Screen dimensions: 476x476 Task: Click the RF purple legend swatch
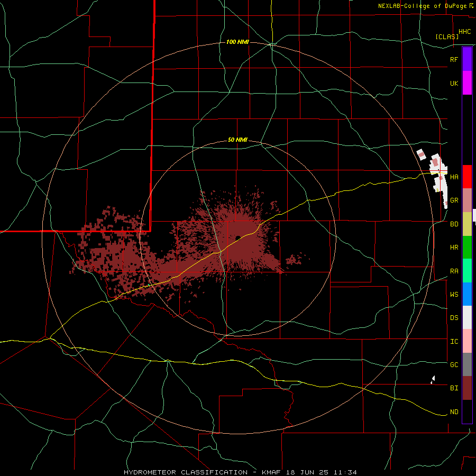(467, 59)
